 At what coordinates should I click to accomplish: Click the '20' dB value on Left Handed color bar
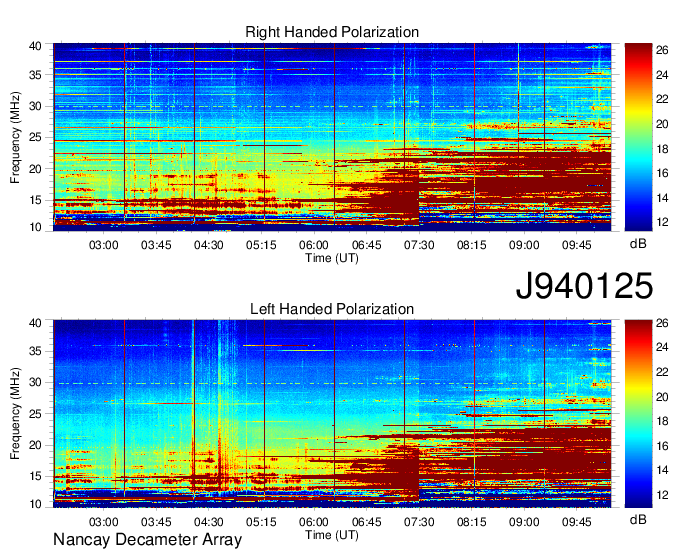point(662,397)
